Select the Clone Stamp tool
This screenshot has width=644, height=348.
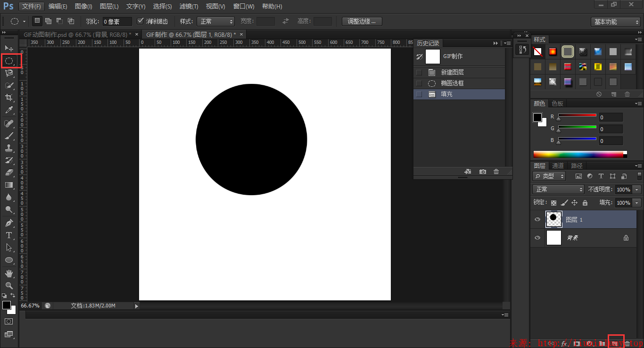pyautogui.click(x=9, y=148)
